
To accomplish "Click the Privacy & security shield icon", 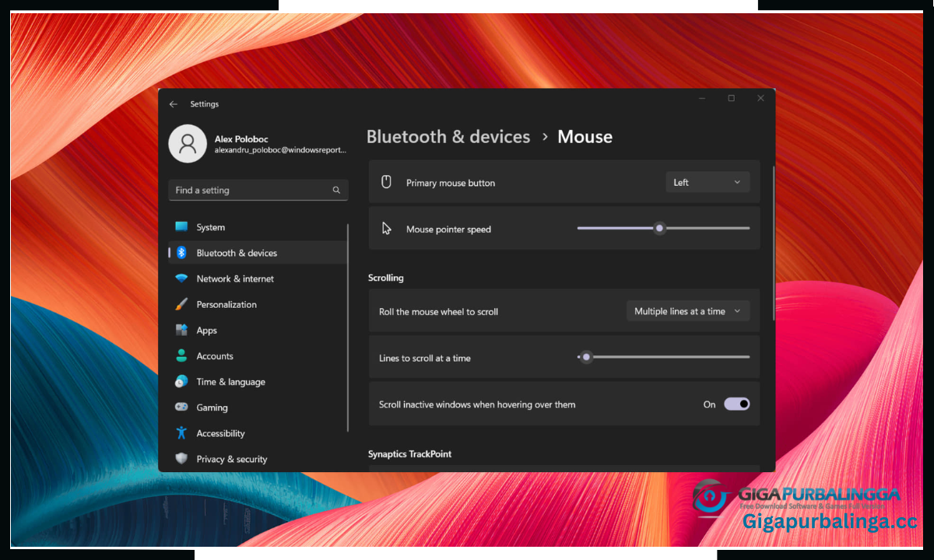I will 181,459.
